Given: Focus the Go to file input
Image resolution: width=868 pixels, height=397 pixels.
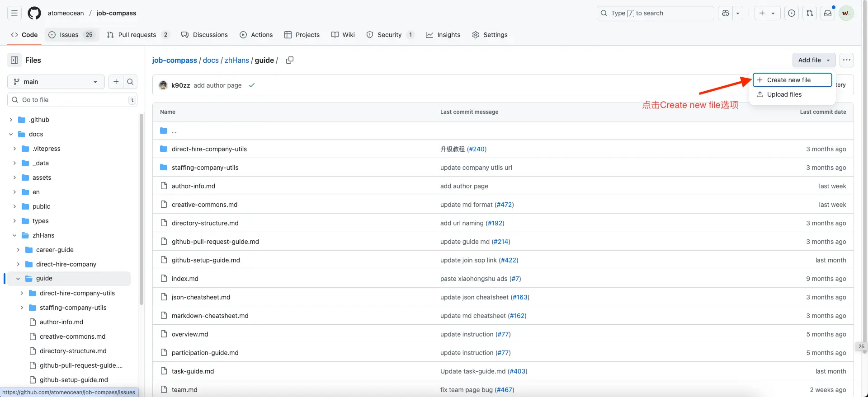Looking at the screenshot, I should 72,100.
